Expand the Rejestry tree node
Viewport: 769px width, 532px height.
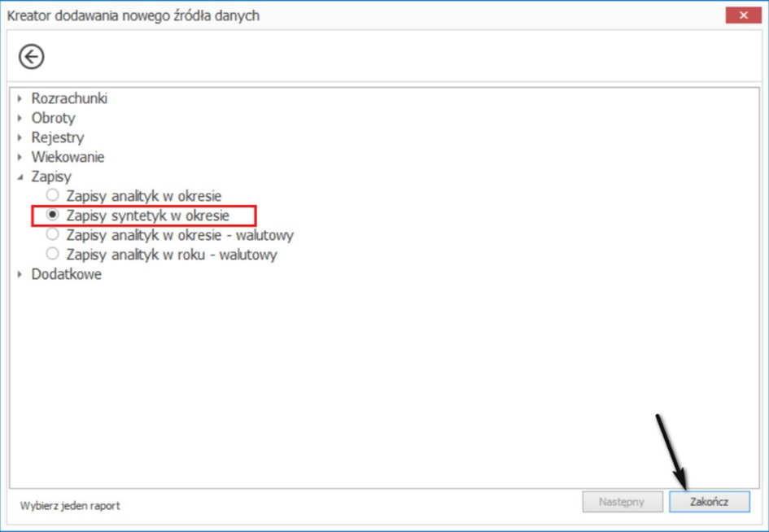[20, 137]
